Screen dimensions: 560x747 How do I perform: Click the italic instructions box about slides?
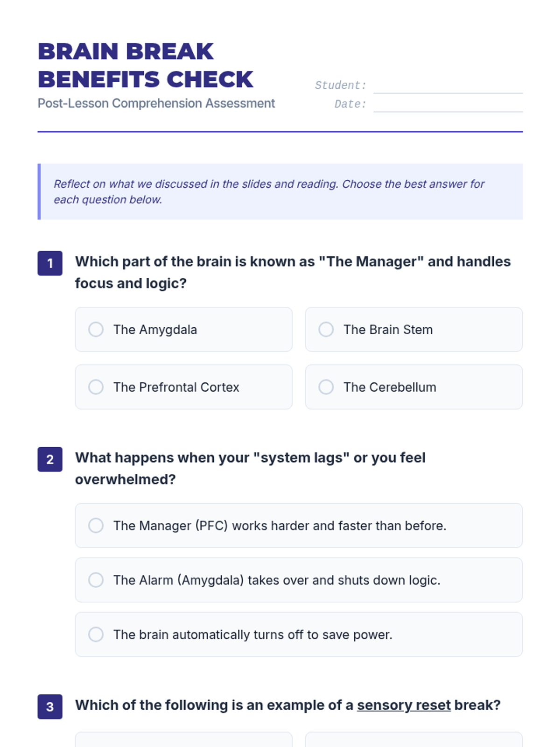click(280, 191)
